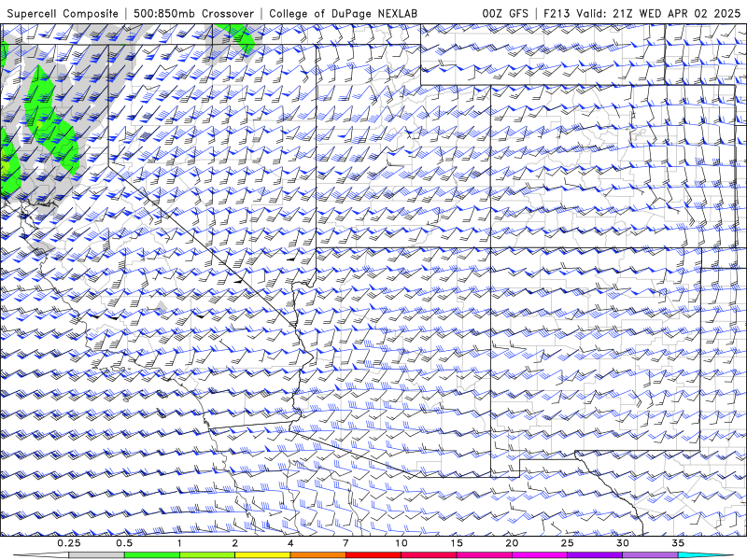This screenshot has height=560, width=747.
Task: Click the legend value 20
Action: click(x=512, y=543)
